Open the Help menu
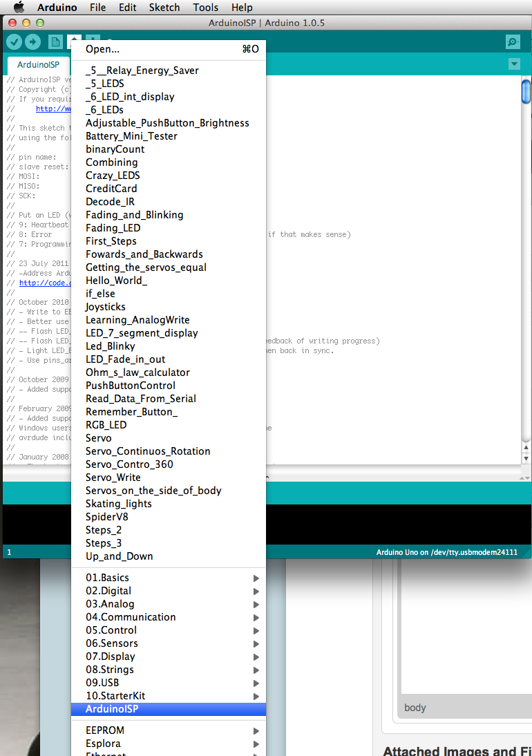 242,7
